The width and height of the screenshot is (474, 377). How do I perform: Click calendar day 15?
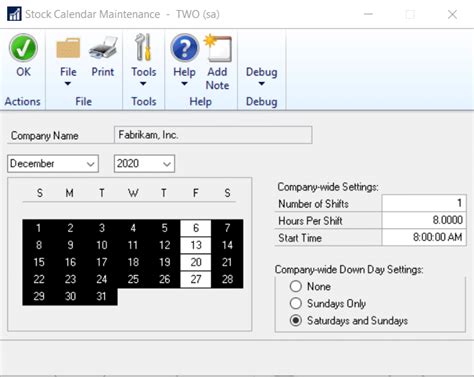pos(39,262)
